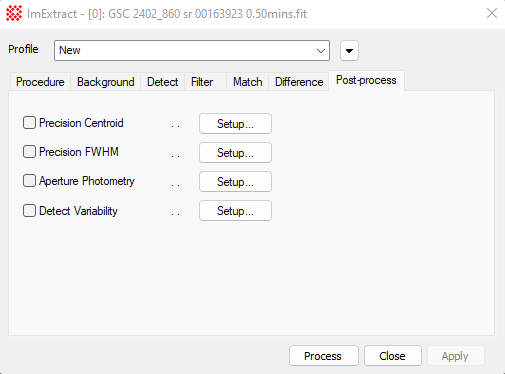Click the ImExtract red app icon
Screen dimensions: 505x374
[x=14, y=13]
